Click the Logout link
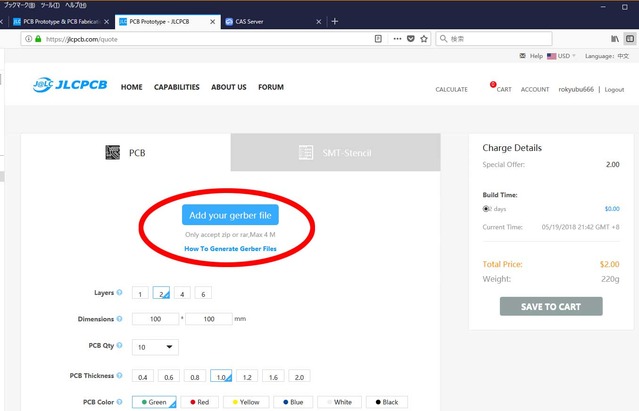The height and width of the screenshot is (411, 639). tap(614, 89)
